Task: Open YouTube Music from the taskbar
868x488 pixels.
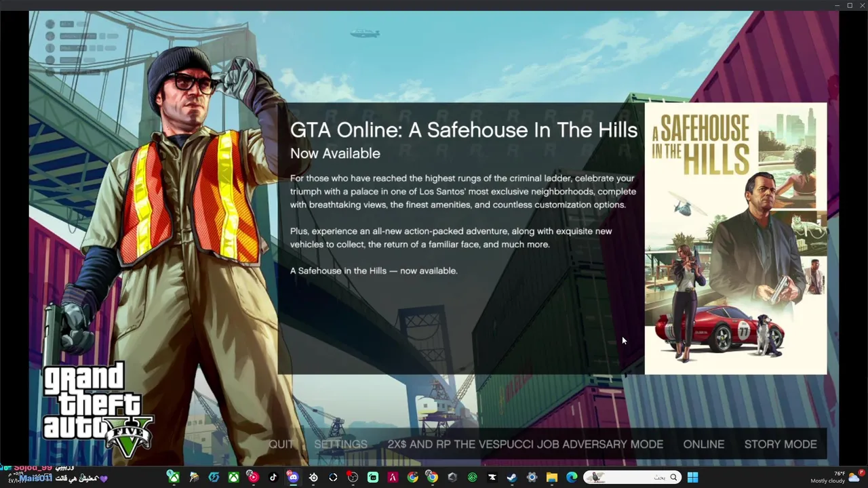Action: click(x=253, y=477)
